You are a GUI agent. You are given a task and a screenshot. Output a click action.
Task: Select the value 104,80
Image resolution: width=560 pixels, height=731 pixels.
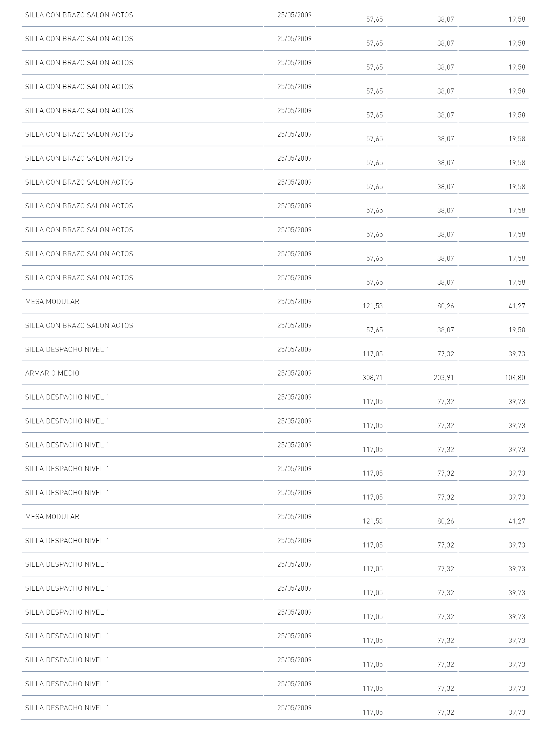[x=515, y=378]
